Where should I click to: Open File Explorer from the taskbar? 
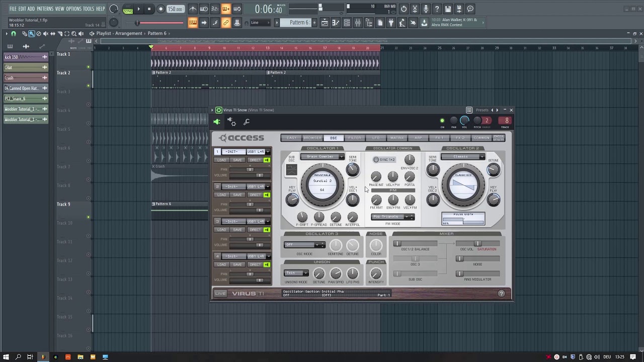coord(80,357)
